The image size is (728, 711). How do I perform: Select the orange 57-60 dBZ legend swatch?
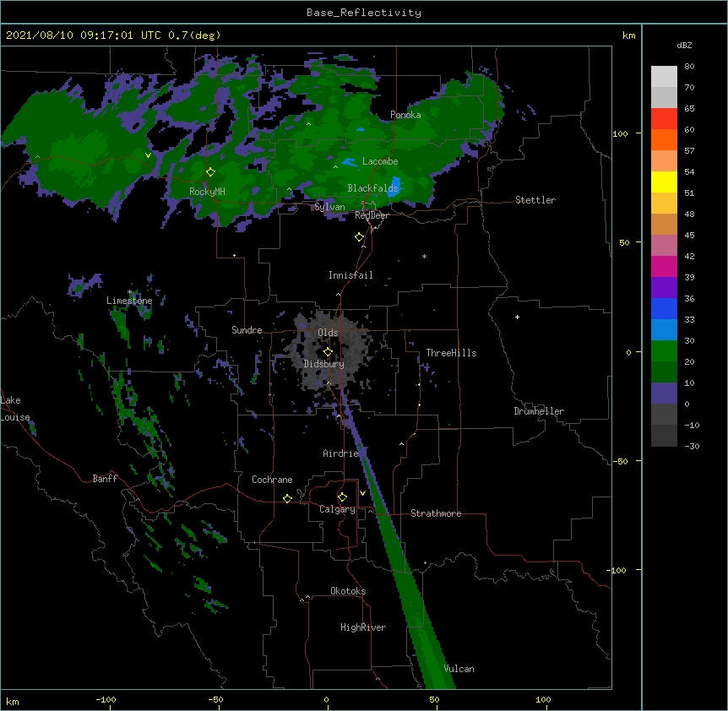[x=664, y=139]
